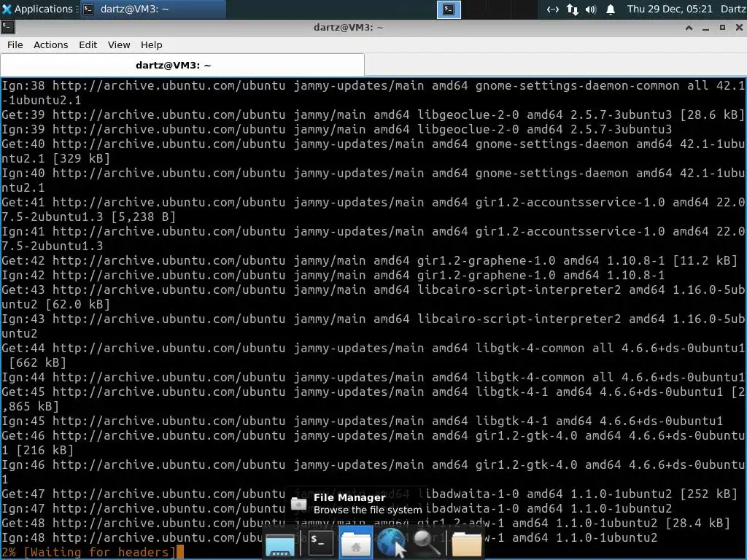Open the home folder icon in the dock
The width and height of the screenshot is (747, 560).
[x=466, y=543]
